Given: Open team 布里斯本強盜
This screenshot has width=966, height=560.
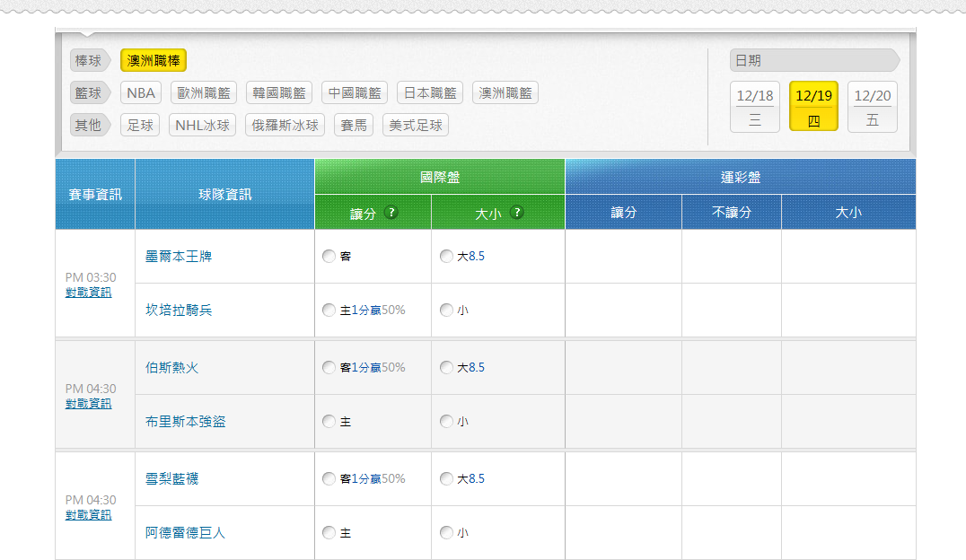Looking at the screenshot, I should (186, 422).
